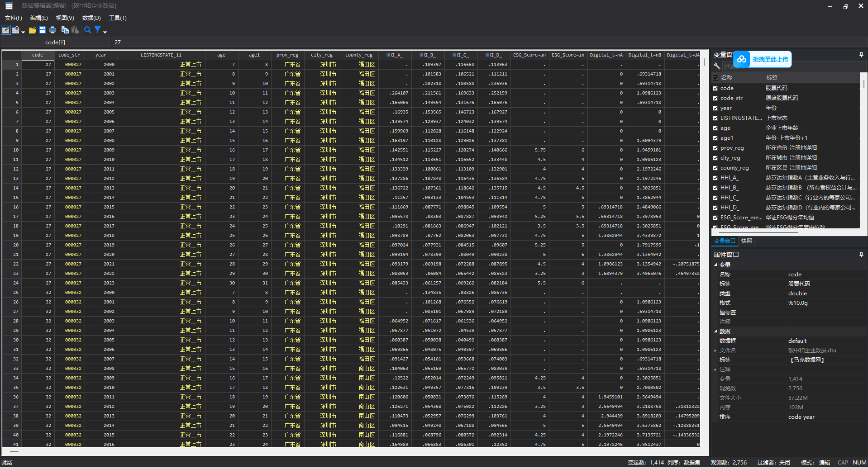This screenshot has height=469, width=868.
Task: Click the open file folder icon
Action: pos(32,30)
